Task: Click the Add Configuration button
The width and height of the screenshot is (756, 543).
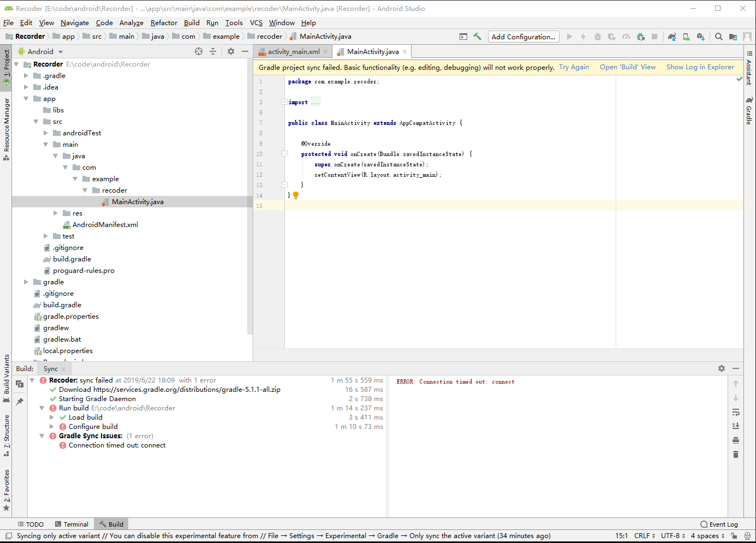Action: [x=523, y=37]
